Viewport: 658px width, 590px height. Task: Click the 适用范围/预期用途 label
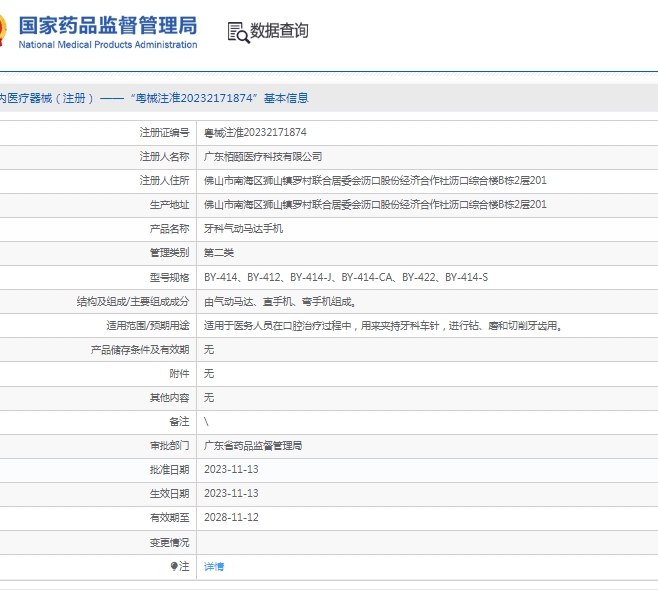point(148,326)
